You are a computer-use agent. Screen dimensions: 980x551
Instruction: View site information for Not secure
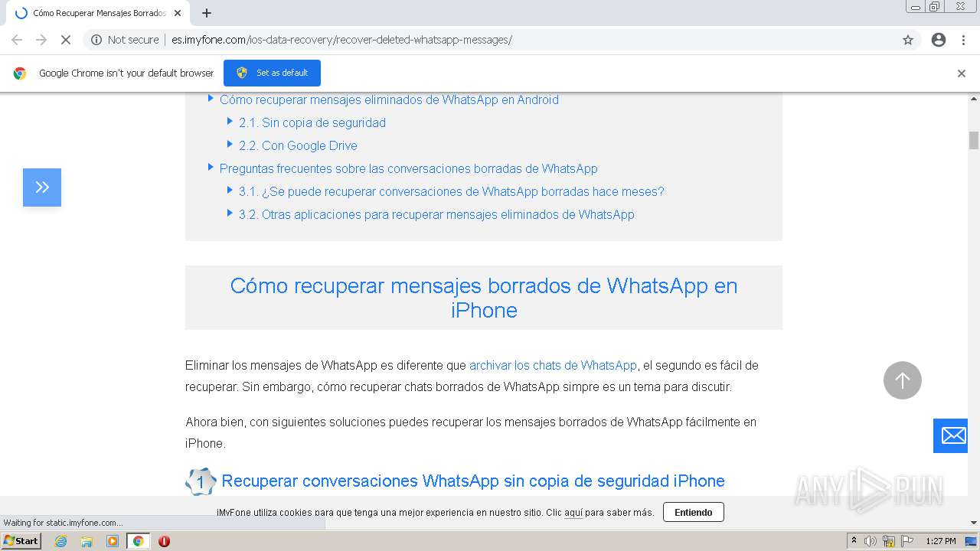point(125,40)
